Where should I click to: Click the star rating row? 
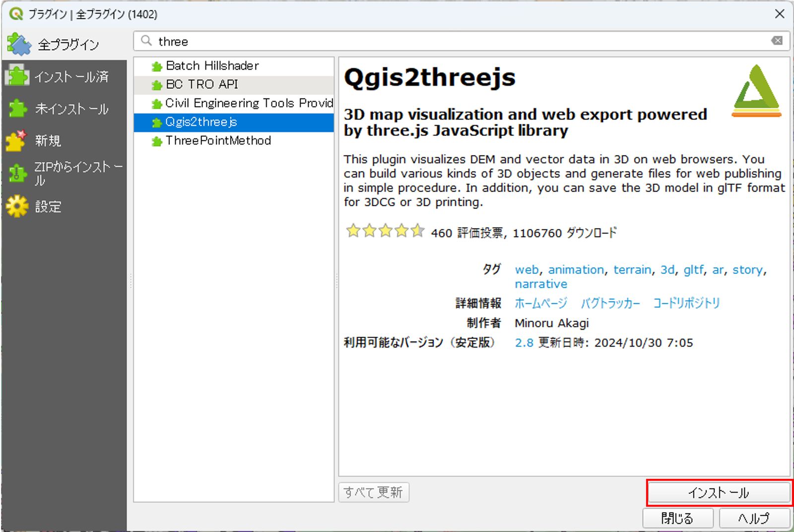pyautogui.click(x=385, y=231)
